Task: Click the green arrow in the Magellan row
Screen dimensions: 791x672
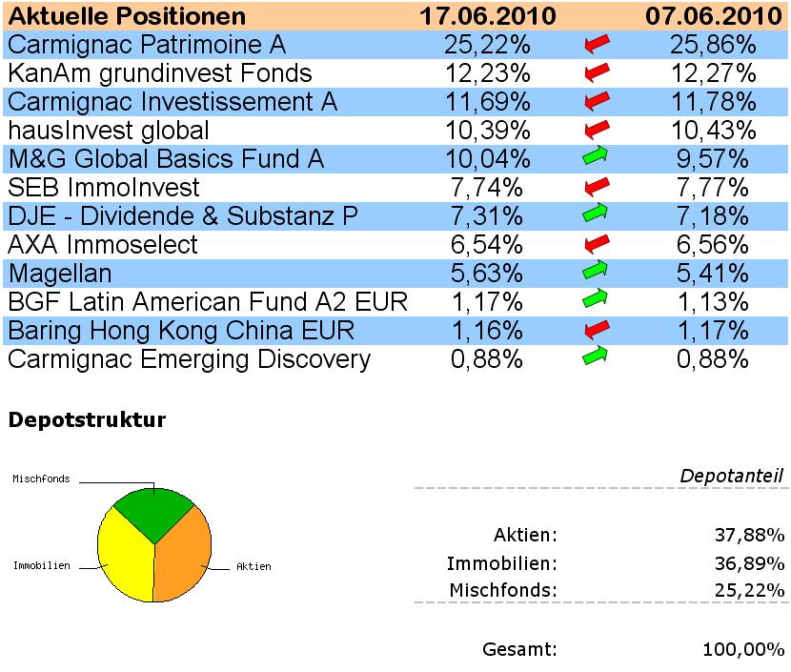Action: pos(596,273)
